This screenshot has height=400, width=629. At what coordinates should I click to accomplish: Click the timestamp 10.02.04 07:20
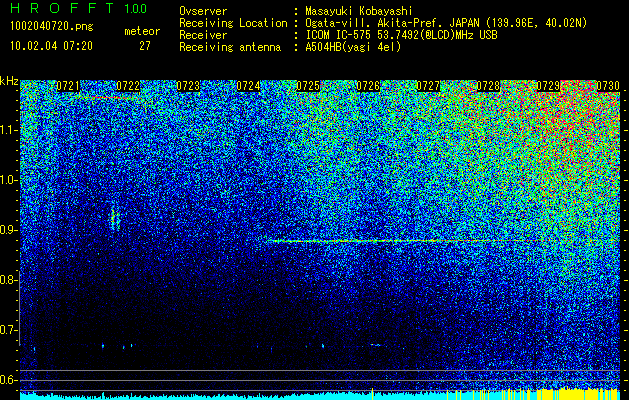click(x=51, y=46)
